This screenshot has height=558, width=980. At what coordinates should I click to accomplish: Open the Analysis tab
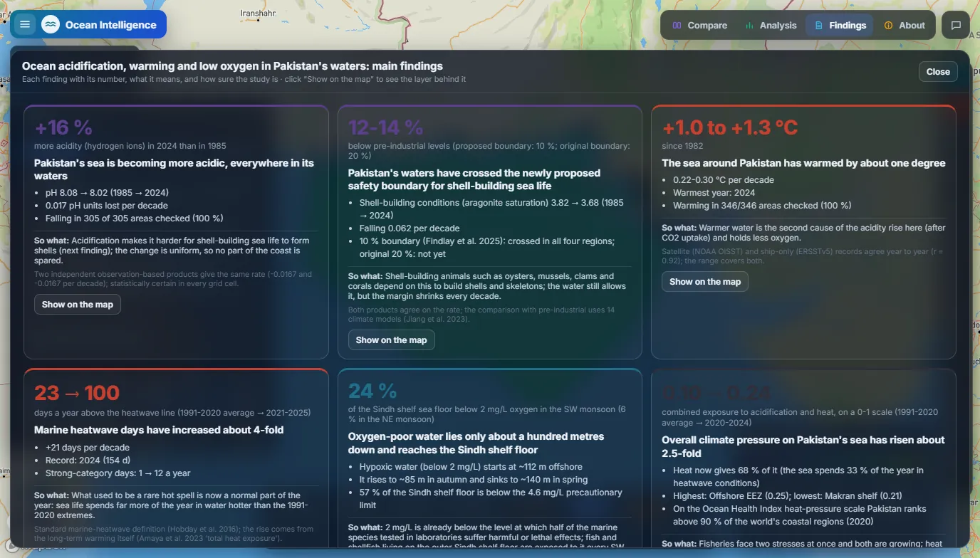(770, 25)
